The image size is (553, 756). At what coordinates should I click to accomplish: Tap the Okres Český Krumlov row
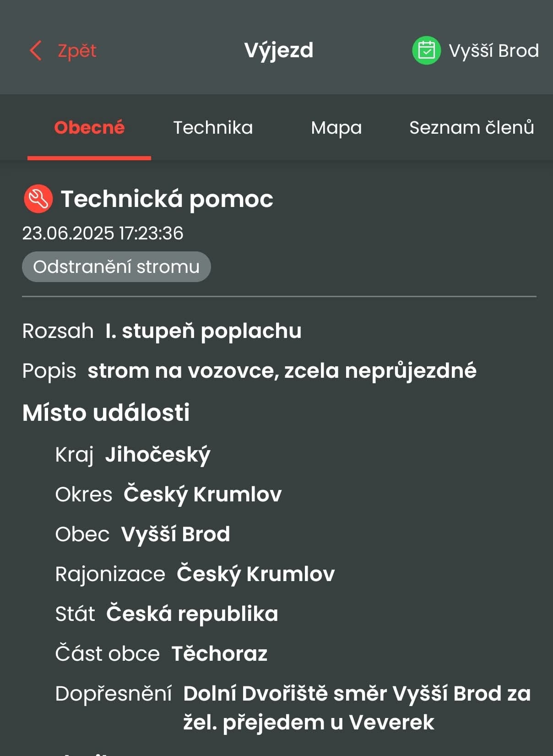pos(168,495)
